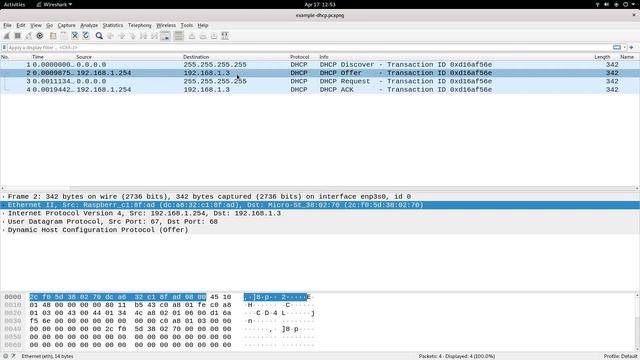Image resolution: width=640 pixels, height=360 pixels.
Task: Reload this capture file icon
Action: (x=86, y=36)
